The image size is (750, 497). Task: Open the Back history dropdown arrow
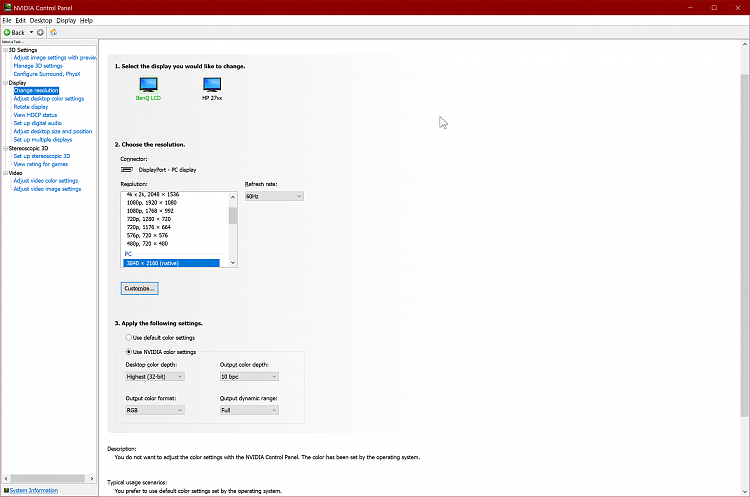click(32, 33)
